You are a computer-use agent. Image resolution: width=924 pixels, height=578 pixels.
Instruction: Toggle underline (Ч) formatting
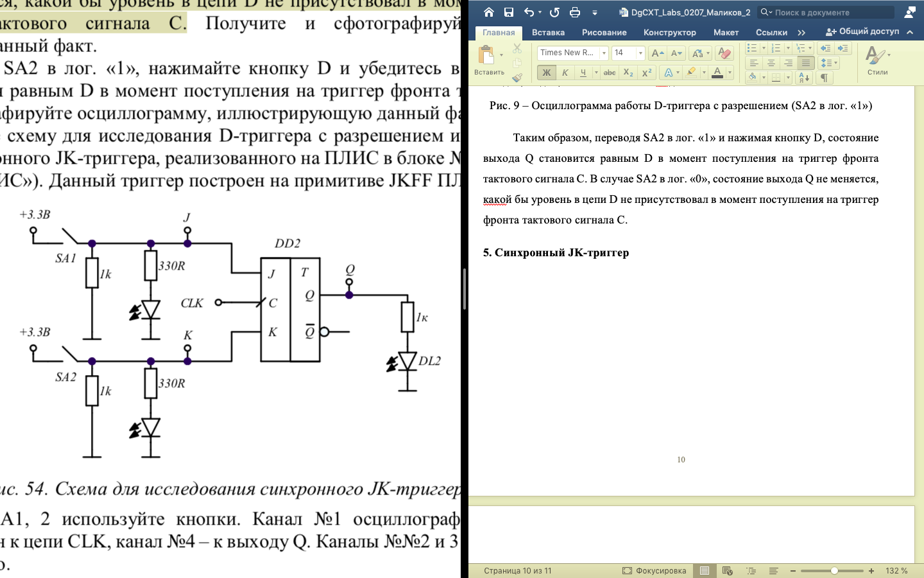[x=583, y=73]
